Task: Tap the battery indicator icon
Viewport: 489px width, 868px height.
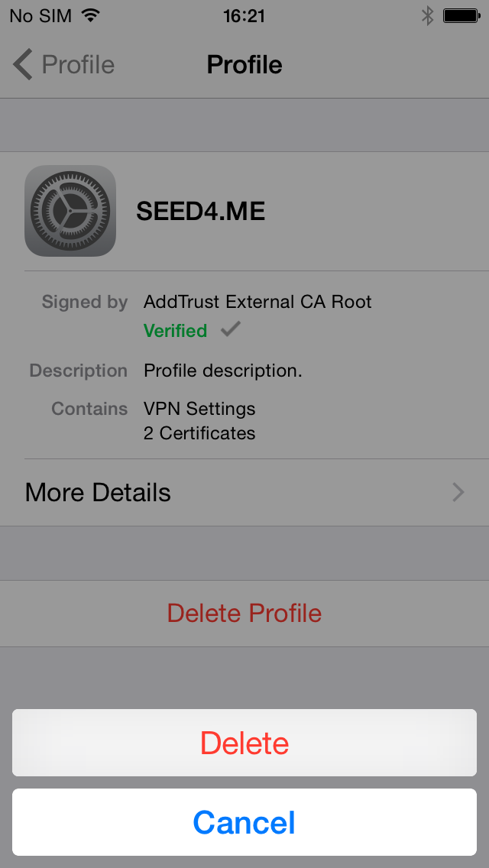Action: point(461,15)
